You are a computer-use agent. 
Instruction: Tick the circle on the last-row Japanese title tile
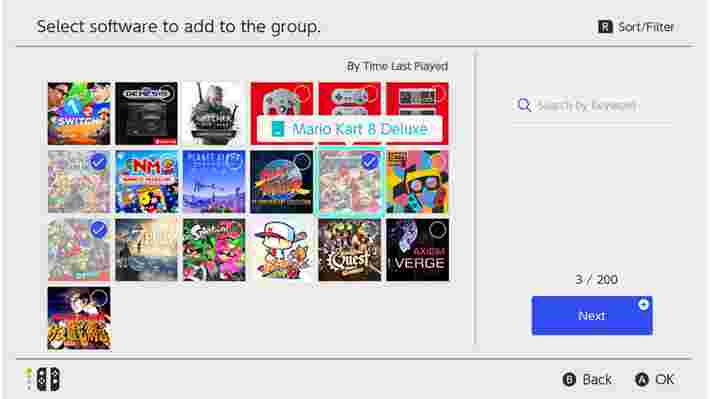(x=99, y=298)
